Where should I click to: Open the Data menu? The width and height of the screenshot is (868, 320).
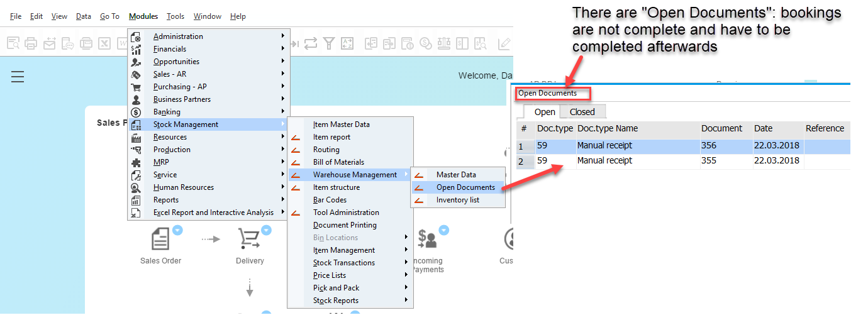click(x=84, y=16)
